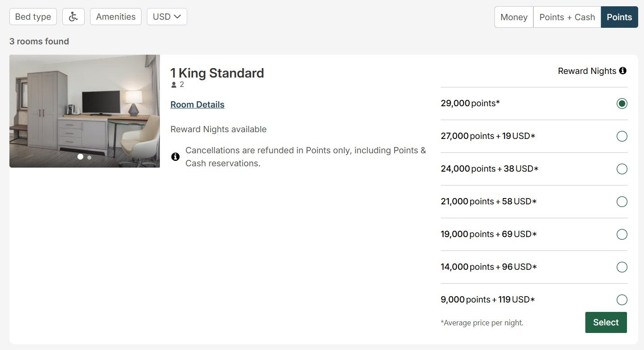Image resolution: width=644 pixels, height=350 pixels.
Task: Select the 14,000 points + 96 USD rate
Action: [622, 267]
